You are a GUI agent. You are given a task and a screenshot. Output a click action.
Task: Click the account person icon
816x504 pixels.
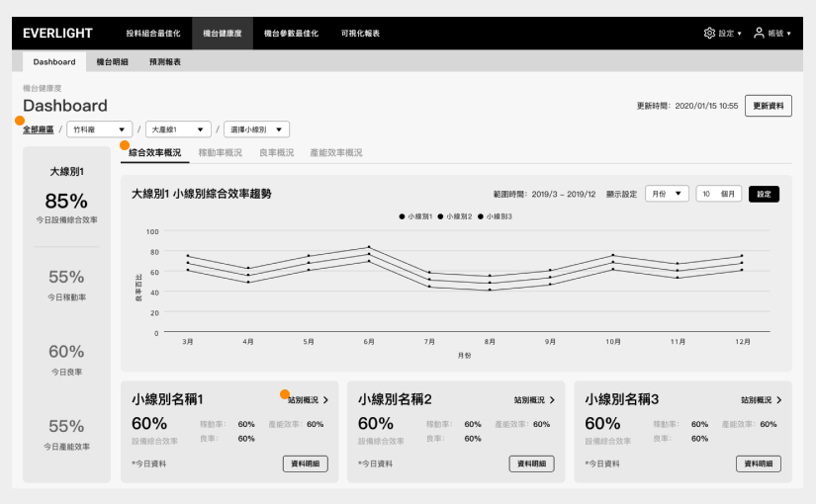point(759,33)
